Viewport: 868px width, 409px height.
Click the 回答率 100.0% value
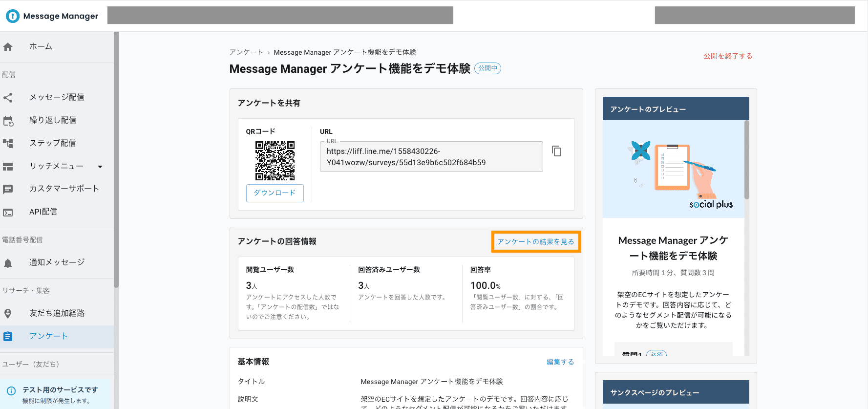485,286
